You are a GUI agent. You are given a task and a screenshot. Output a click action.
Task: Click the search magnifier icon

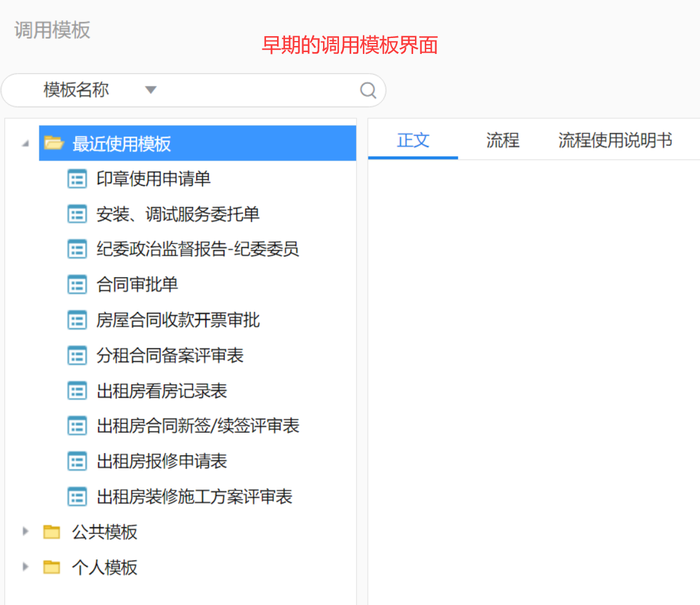(x=368, y=91)
